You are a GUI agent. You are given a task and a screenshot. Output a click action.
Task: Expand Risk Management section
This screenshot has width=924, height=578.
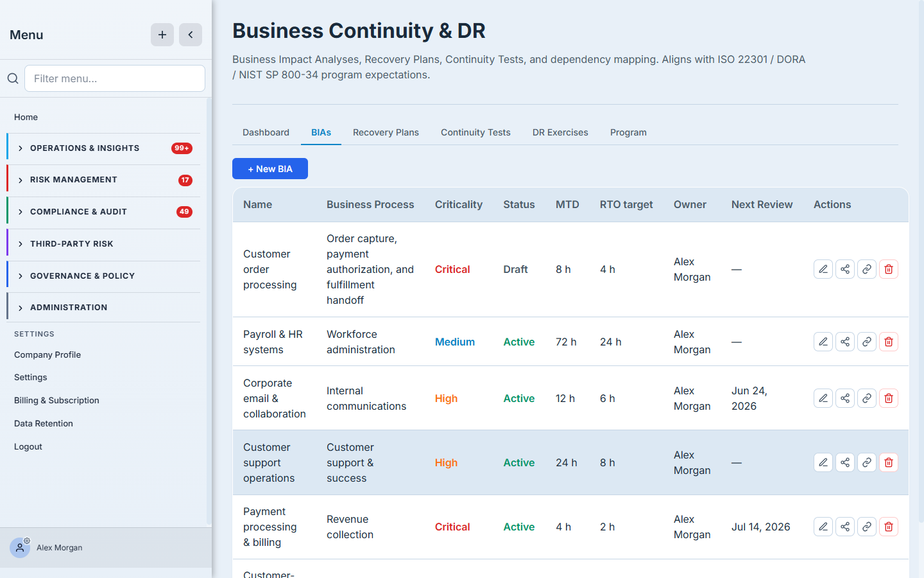point(103,180)
